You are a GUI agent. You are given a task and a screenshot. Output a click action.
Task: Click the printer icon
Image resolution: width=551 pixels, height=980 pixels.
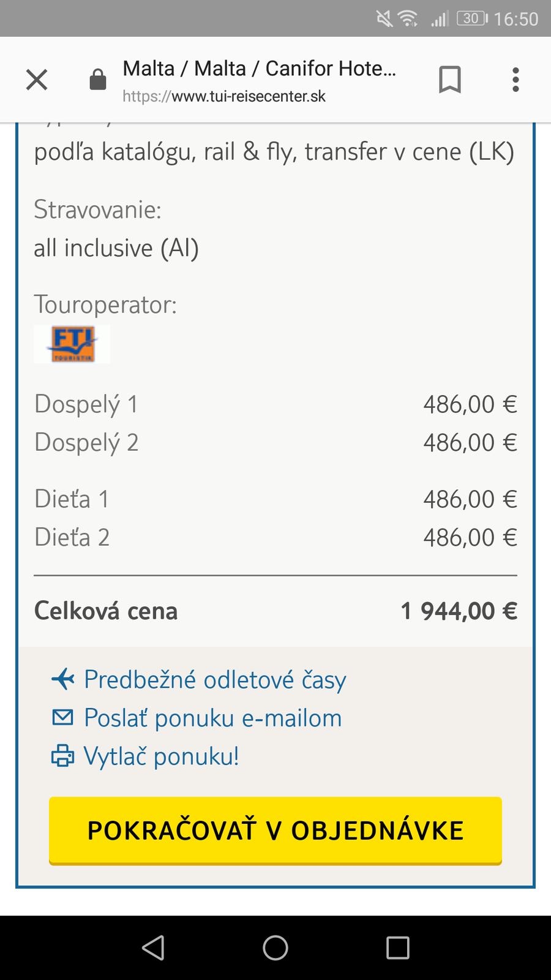(x=62, y=756)
